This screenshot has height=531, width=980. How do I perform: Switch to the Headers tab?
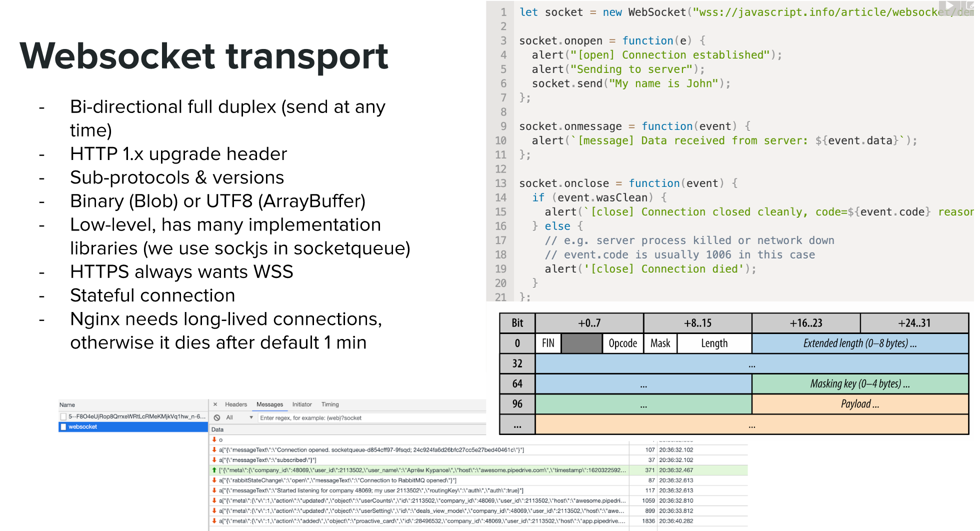[x=236, y=404]
